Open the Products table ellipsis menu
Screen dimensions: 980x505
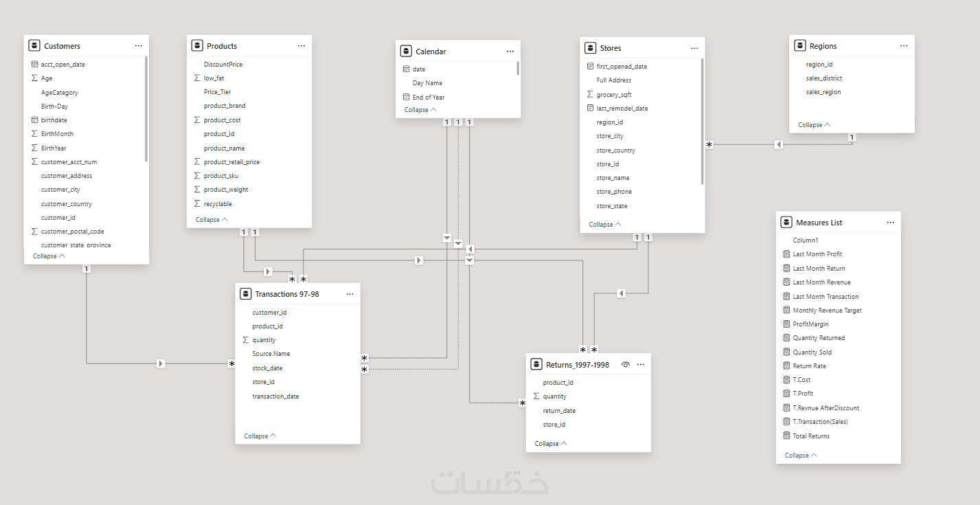point(301,46)
